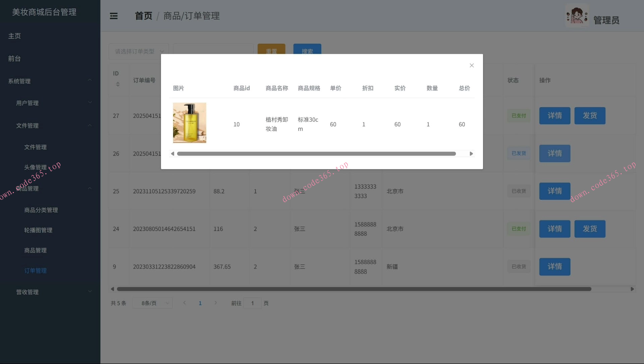Expand the 营收管理 menu section
The width and height of the screenshot is (644, 364).
click(27, 292)
